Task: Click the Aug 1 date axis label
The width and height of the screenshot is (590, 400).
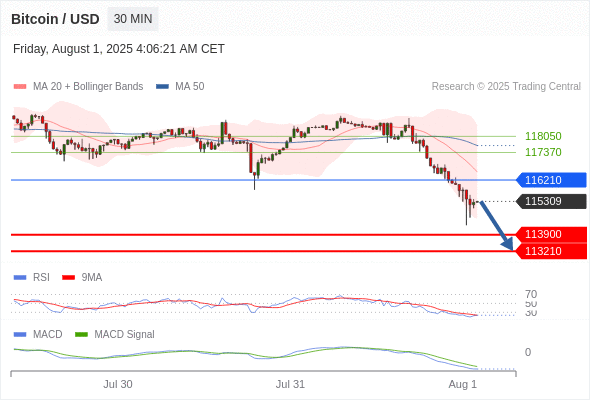Action: coord(462,384)
